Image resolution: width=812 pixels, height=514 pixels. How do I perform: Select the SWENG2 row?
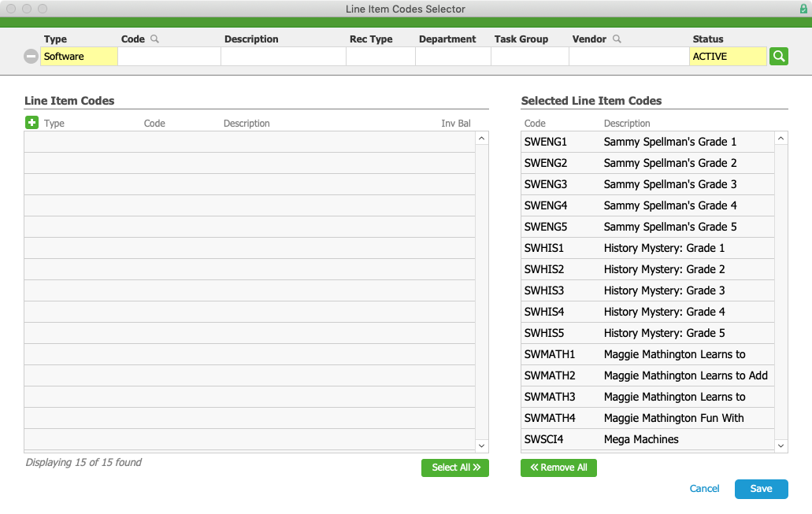pos(647,163)
